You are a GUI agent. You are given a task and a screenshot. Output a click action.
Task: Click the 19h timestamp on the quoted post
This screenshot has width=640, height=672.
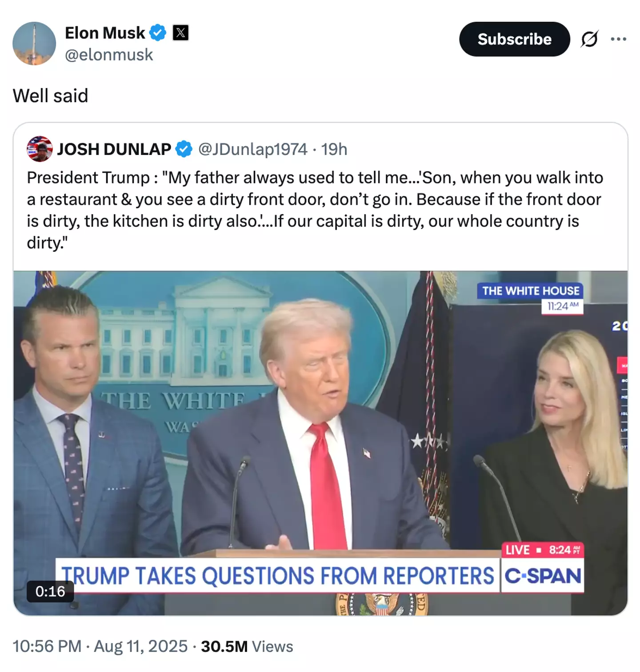(334, 149)
